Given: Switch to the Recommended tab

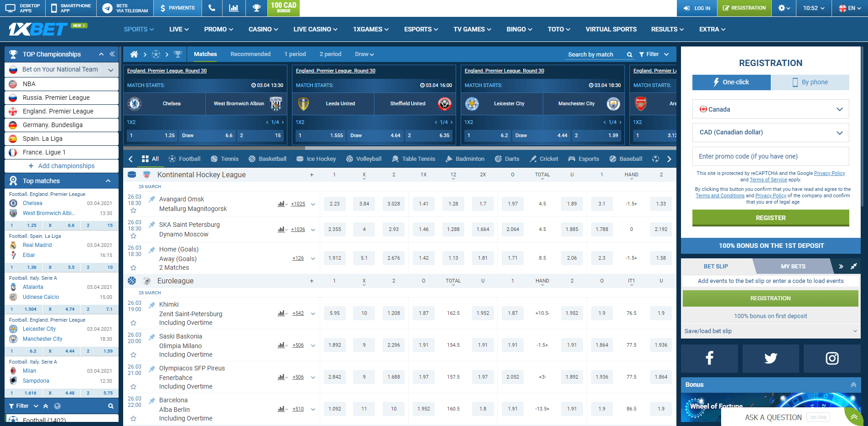Looking at the screenshot, I should coord(250,54).
